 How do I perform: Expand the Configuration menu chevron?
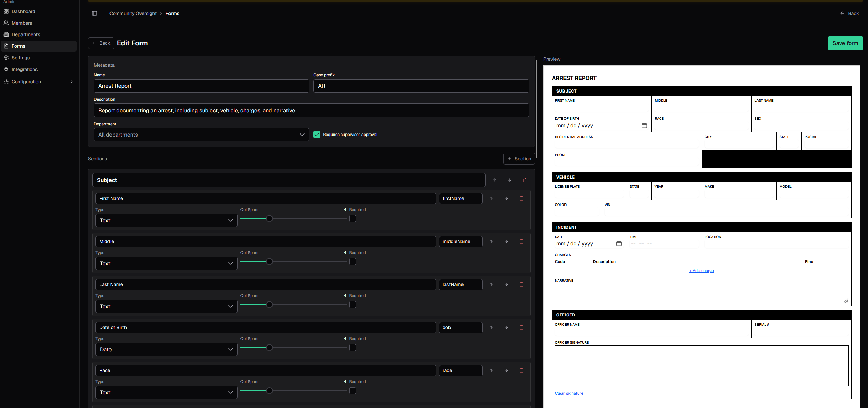pos(71,82)
